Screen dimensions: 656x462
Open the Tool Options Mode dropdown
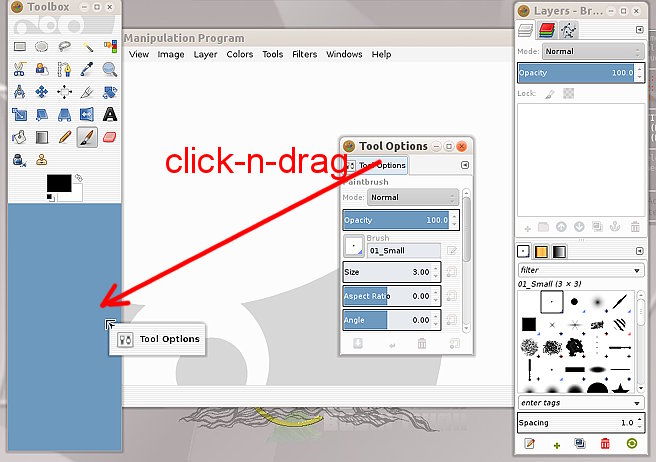coord(413,198)
